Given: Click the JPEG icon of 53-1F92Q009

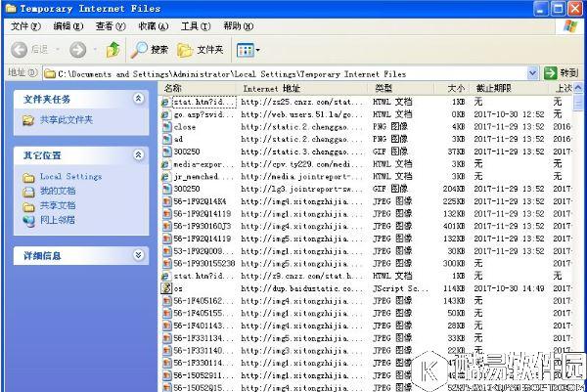Looking at the screenshot, I should pyautogui.click(x=166, y=251).
